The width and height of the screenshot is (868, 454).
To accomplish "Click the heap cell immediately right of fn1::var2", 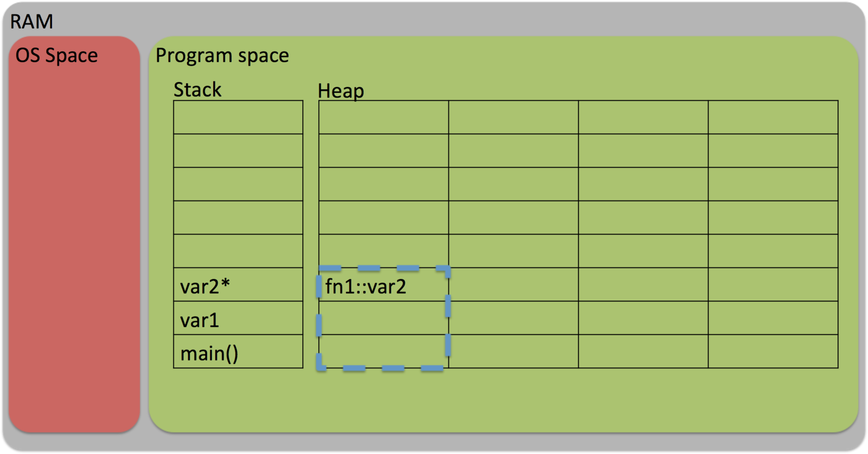I will tap(513, 285).
